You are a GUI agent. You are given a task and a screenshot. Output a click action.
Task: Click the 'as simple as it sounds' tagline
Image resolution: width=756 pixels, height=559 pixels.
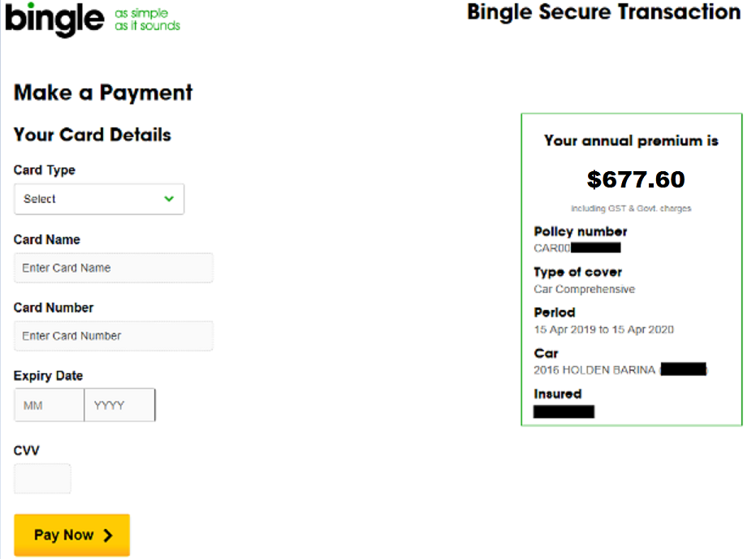click(147, 19)
